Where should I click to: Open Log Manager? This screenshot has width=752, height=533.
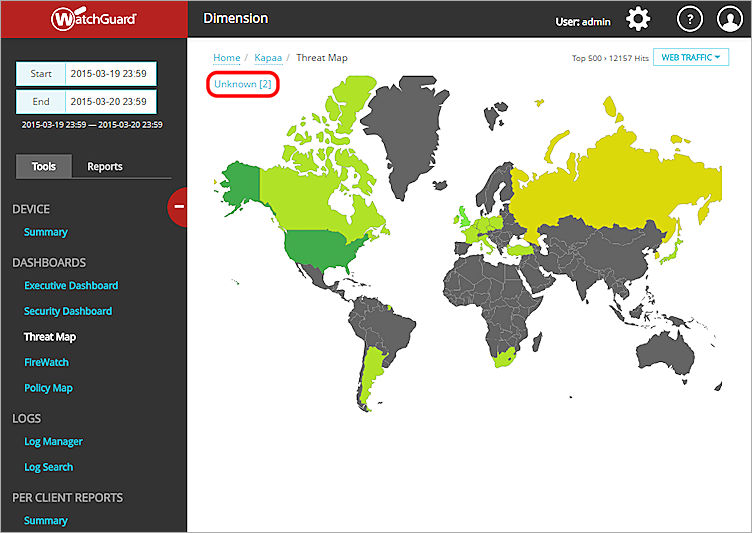point(53,441)
